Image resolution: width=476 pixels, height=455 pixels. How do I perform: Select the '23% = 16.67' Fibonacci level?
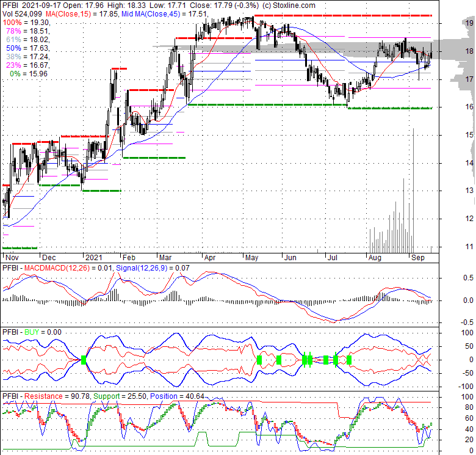point(28,65)
